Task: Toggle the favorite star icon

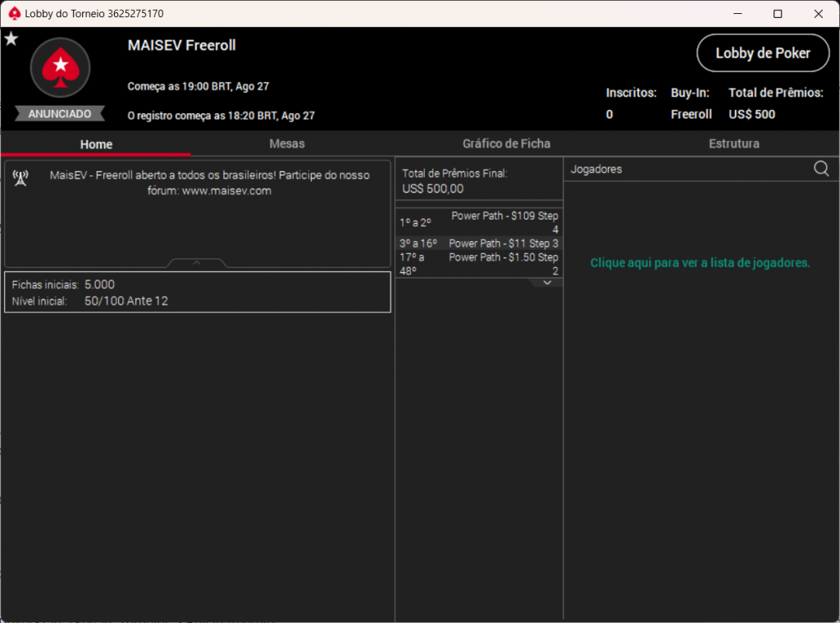Action: click(x=11, y=39)
